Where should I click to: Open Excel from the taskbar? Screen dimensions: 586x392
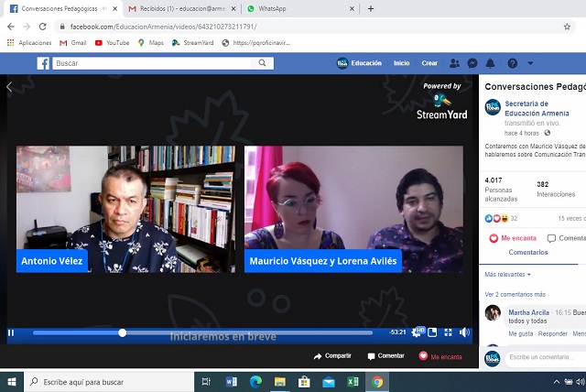coord(353,382)
